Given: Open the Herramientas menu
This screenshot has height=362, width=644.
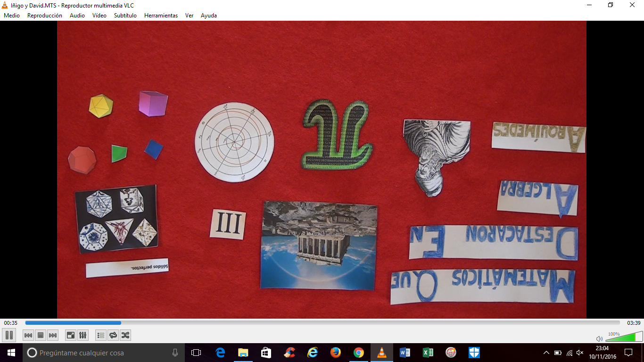Looking at the screenshot, I should [x=160, y=15].
